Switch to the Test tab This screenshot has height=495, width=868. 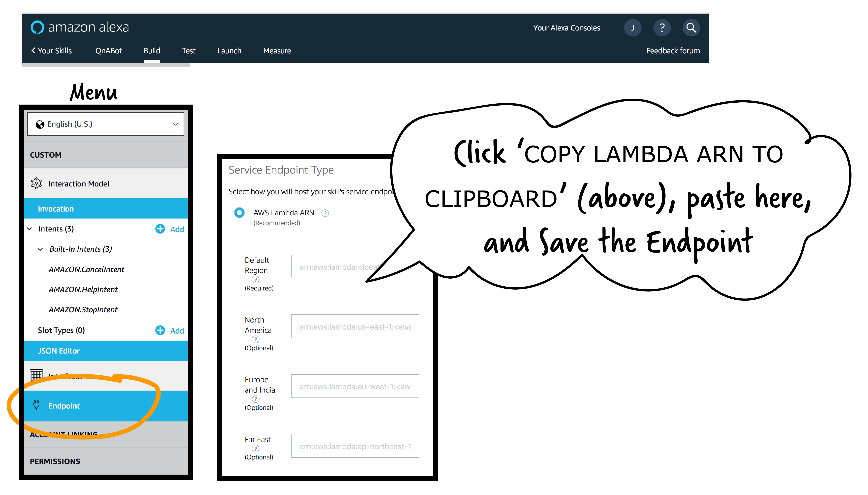click(188, 51)
